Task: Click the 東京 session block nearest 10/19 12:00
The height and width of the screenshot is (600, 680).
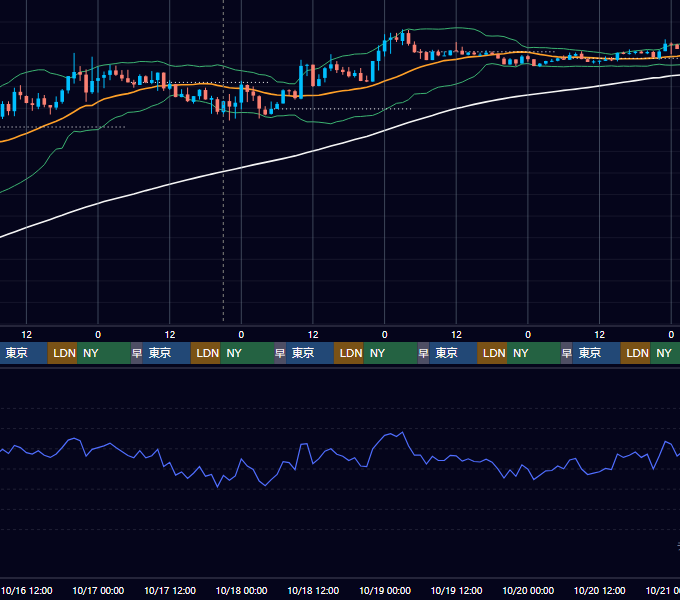Action: 453,353
